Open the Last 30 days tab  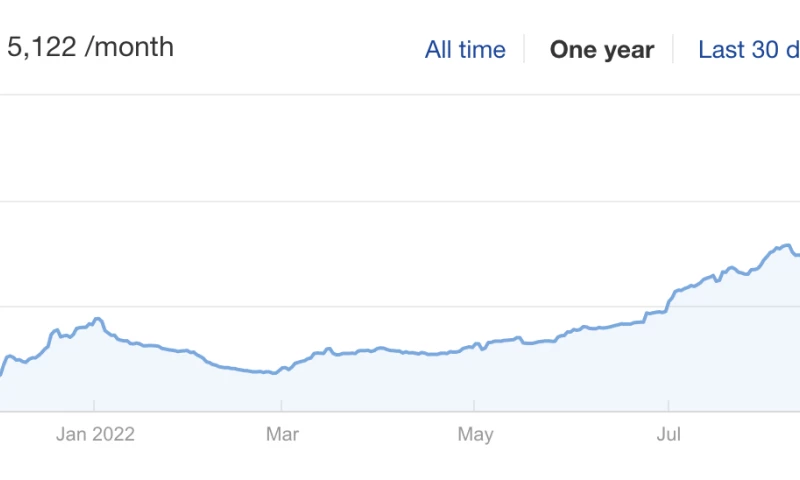coord(749,49)
